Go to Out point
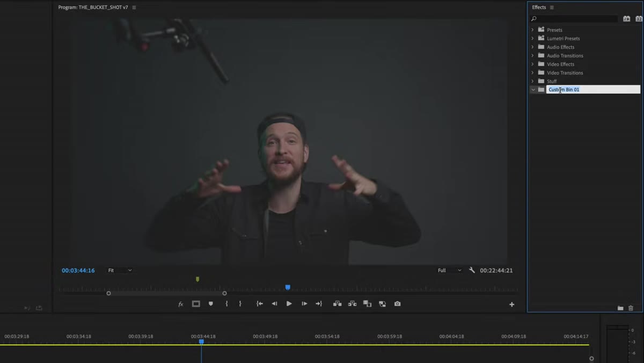Screen dimensions: 644x363 319,304
